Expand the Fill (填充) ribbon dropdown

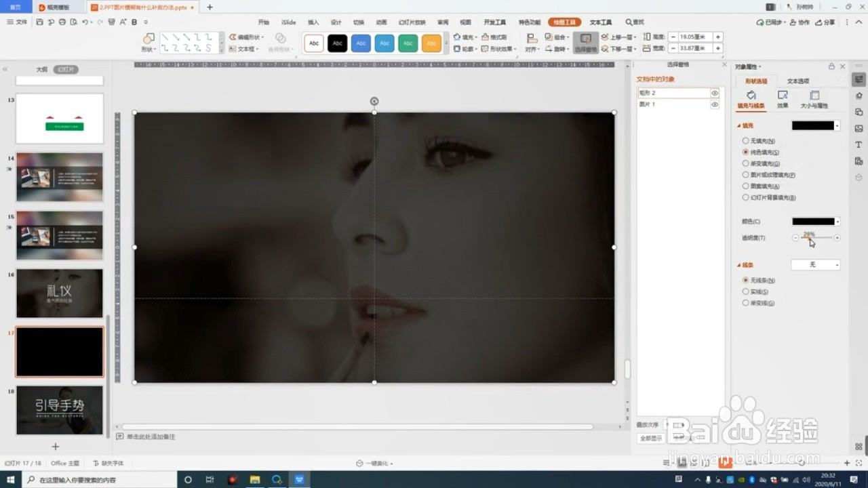tap(477, 37)
